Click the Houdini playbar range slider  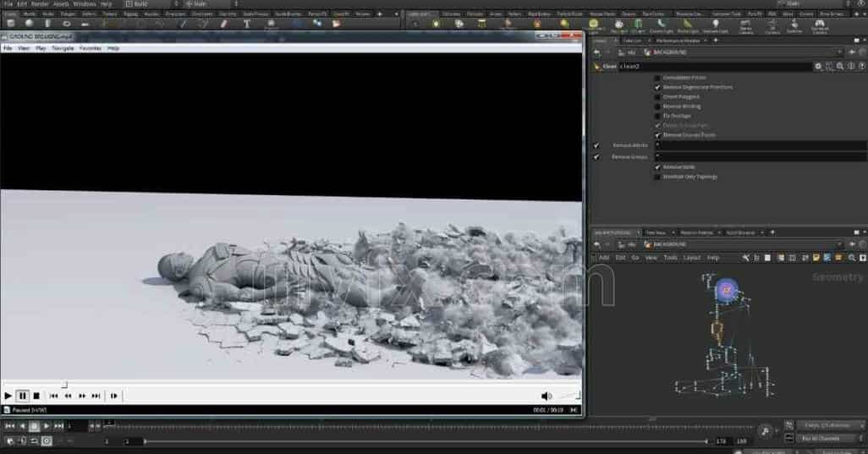426,441
